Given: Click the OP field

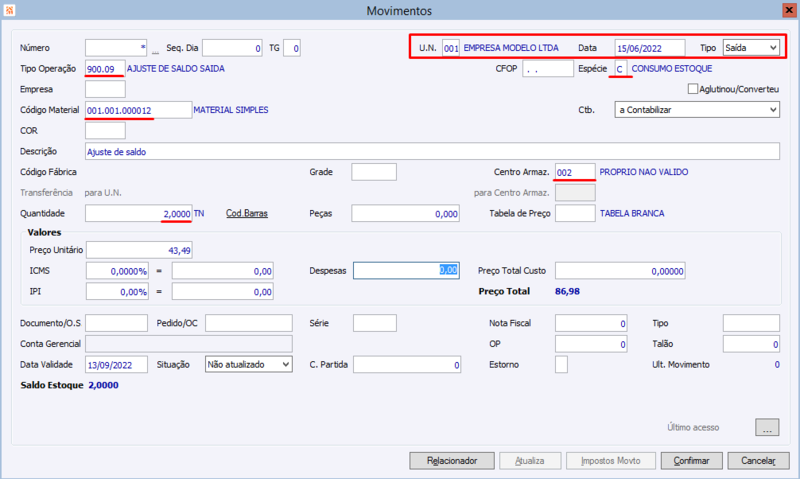Looking at the screenshot, I should [x=591, y=344].
